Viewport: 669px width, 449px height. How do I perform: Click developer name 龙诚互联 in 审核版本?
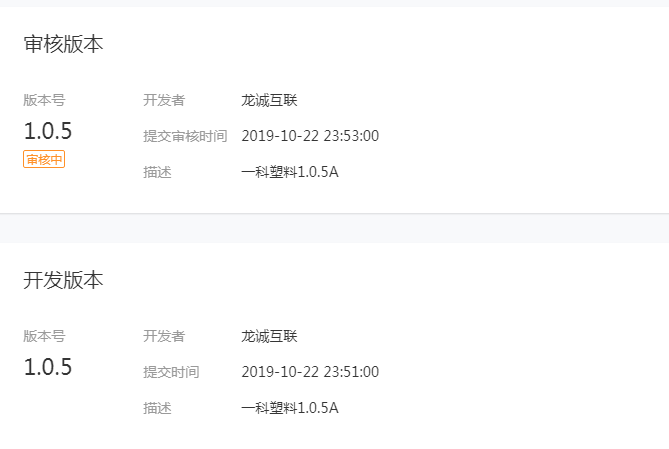(x=270, y=100)
